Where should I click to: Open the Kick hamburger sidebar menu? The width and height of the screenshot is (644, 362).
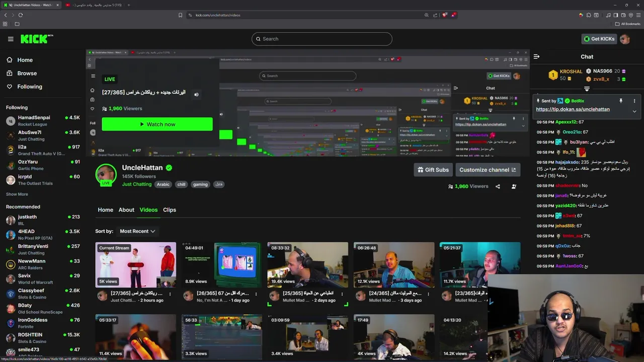click(11, 39)
